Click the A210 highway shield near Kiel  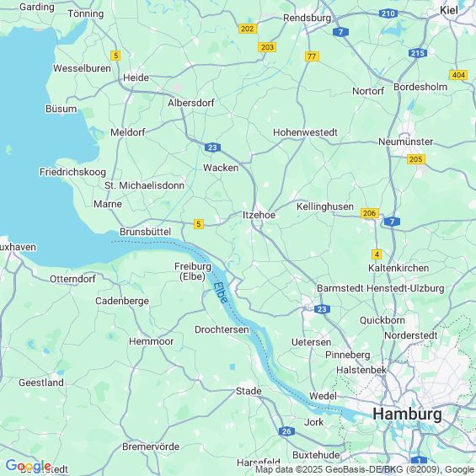(388, 13)
